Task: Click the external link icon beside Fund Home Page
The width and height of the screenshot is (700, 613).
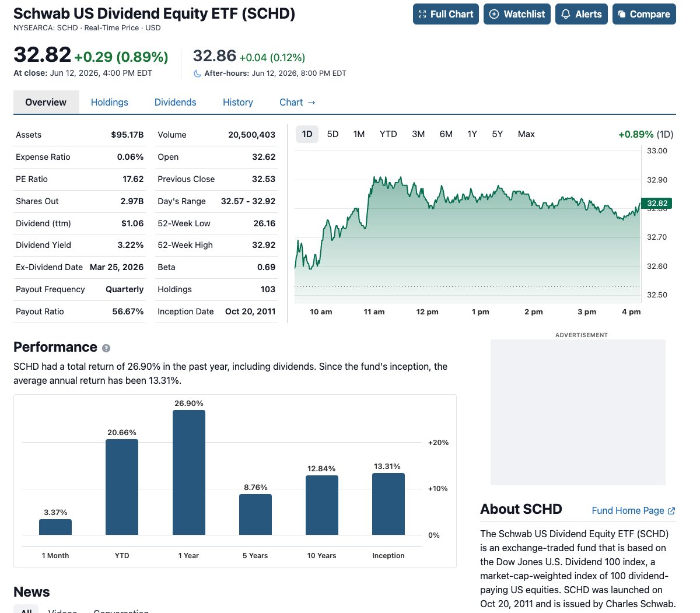Action: point(671,510)
